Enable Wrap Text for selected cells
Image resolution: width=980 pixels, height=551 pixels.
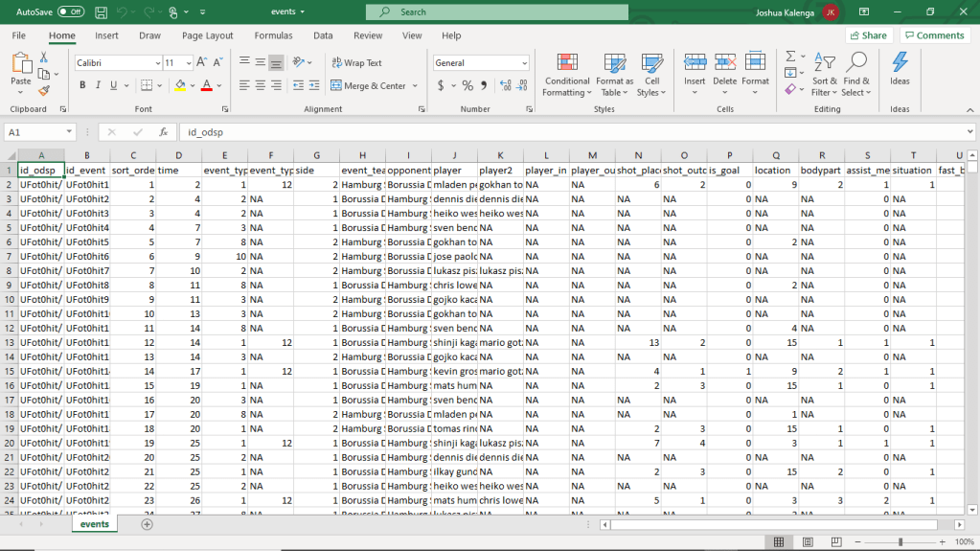pyautogui.click(x=356, y=62)
